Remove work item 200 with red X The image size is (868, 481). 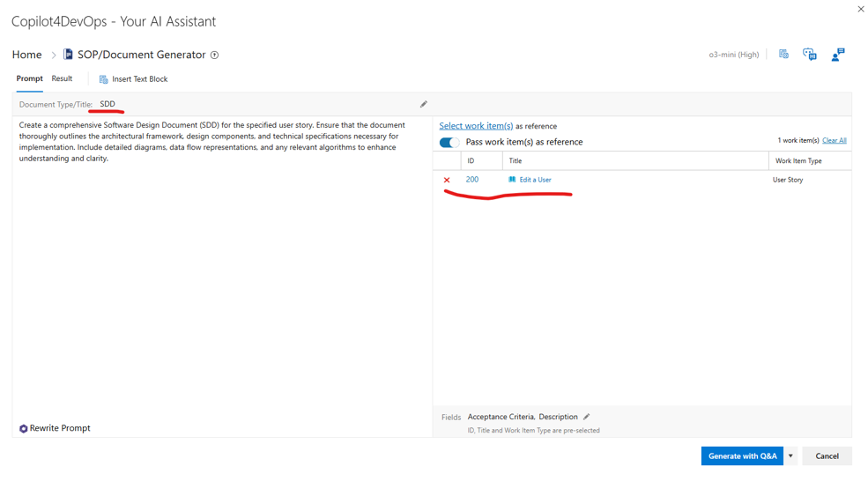coord(447,180)
